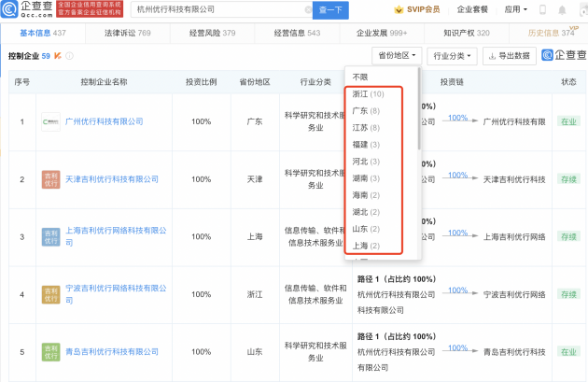Switch to 经营信息 543 tab
Viewport: 588px width, 382px height.
[x=297, y=33]
